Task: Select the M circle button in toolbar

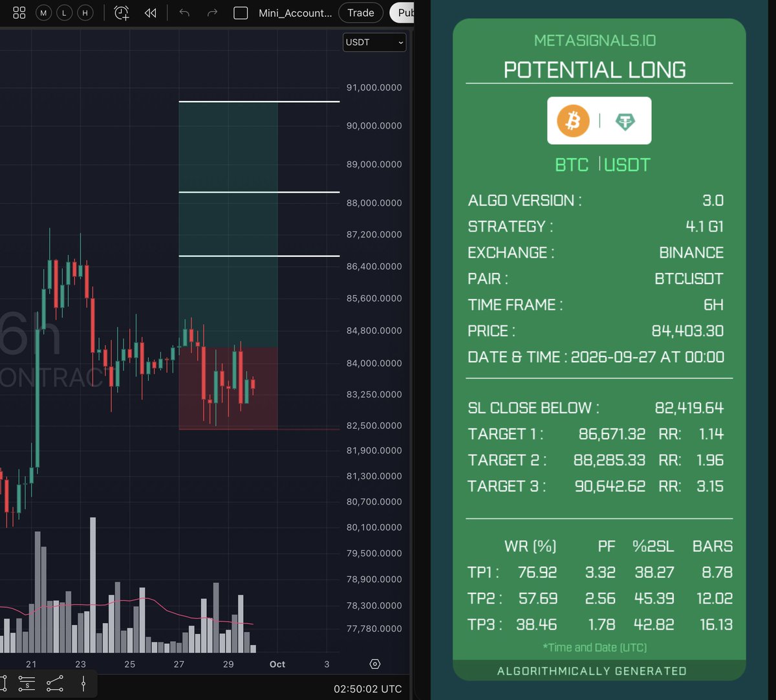Action: 43,13
